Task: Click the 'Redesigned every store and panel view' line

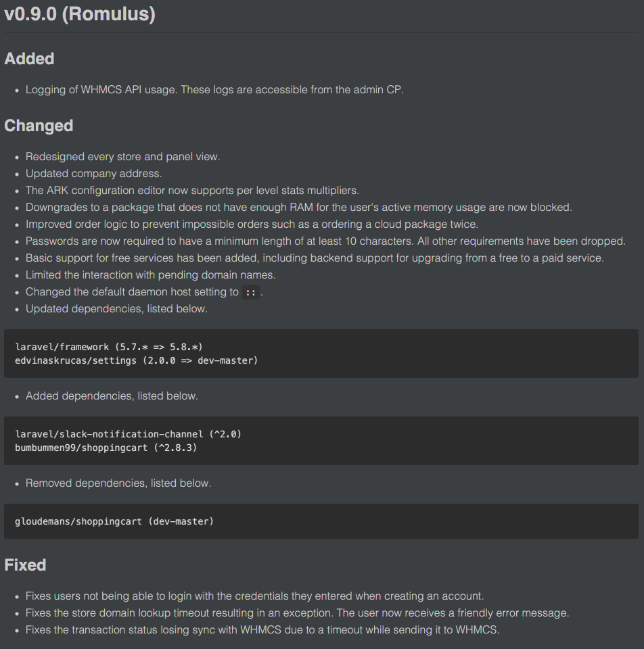Action: point(122,157)
